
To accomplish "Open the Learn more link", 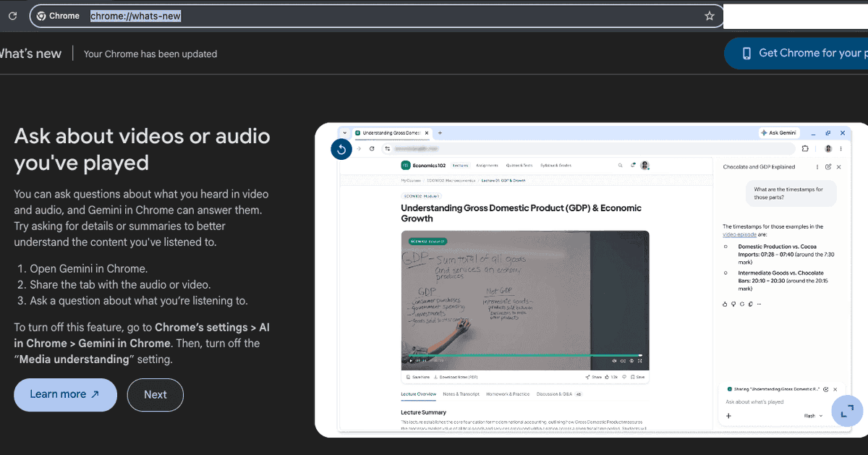I will [x=65, y=395].
